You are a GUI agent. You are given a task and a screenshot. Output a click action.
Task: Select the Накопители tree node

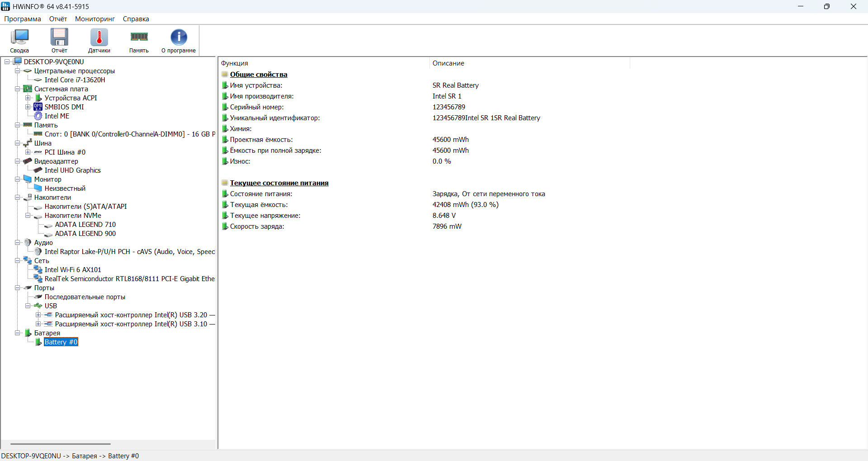[52, 198]
